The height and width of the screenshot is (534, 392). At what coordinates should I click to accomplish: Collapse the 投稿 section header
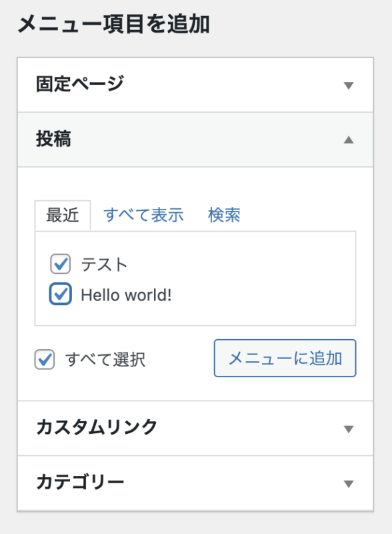pos(195,140)
